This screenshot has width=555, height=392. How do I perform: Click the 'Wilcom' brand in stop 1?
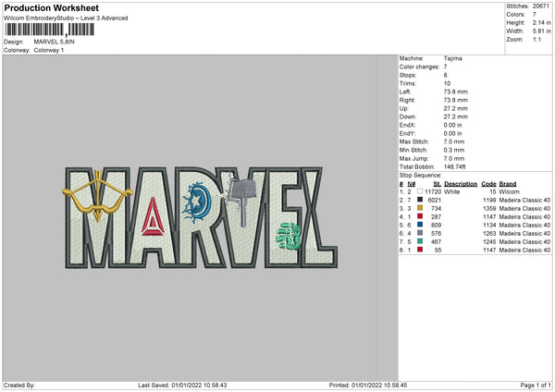click(509, 191)
